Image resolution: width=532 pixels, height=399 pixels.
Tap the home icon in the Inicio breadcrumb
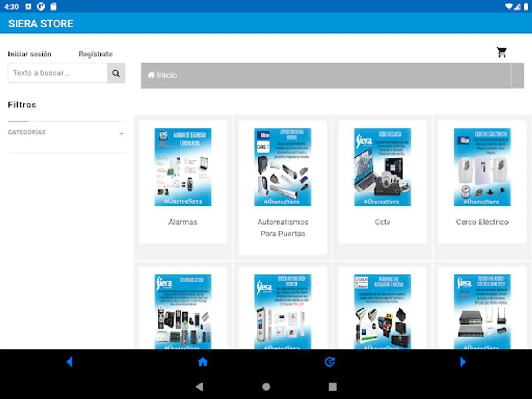[x=151, y=75]
